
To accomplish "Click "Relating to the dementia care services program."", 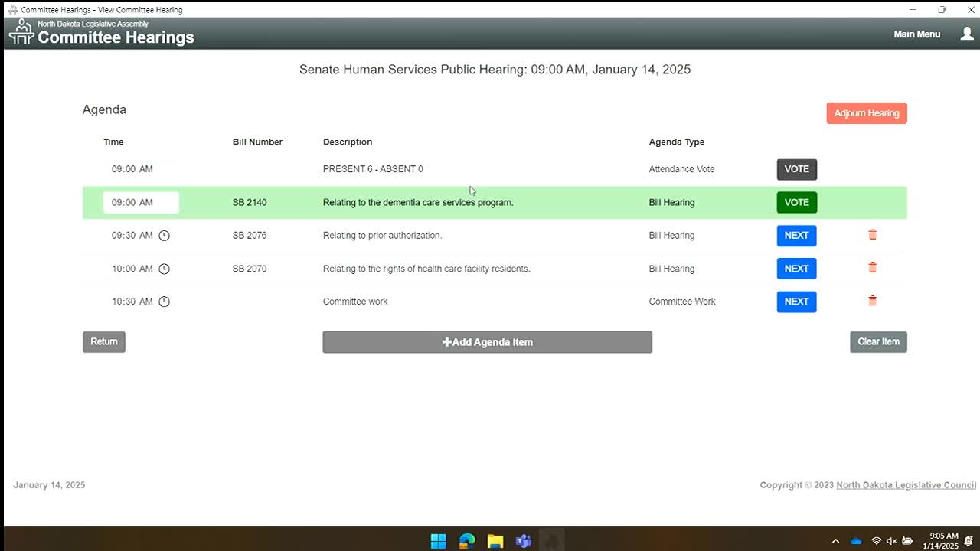I will point(418,203).
